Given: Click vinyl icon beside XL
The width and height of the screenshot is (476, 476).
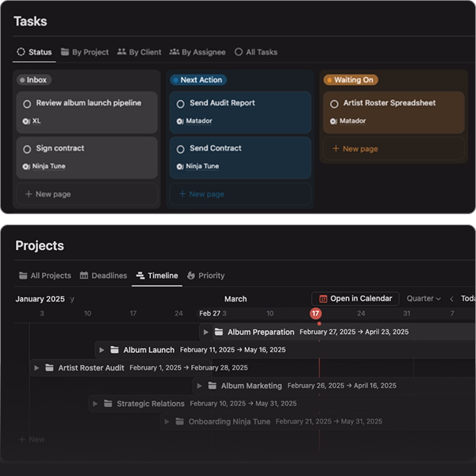Looking at the screenshot, I should pyautogui.click(x=26, y=121).
